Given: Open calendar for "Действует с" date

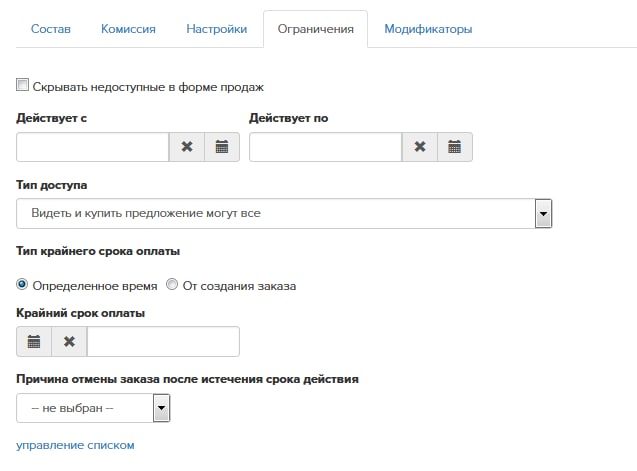Looking at the screenshot, I should [222, 147].
